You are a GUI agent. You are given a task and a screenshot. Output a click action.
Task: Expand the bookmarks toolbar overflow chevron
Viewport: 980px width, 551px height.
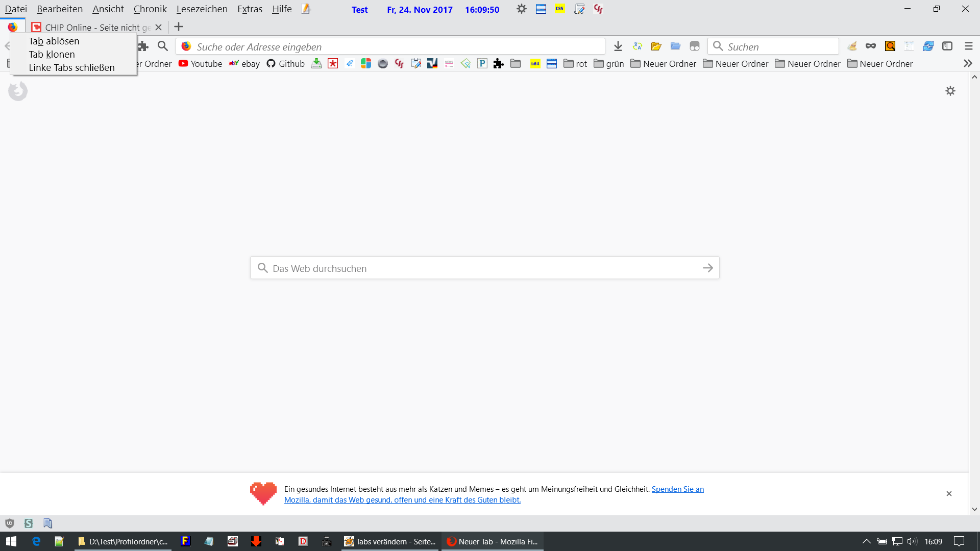pyautogui.click(x=968, y=64)
